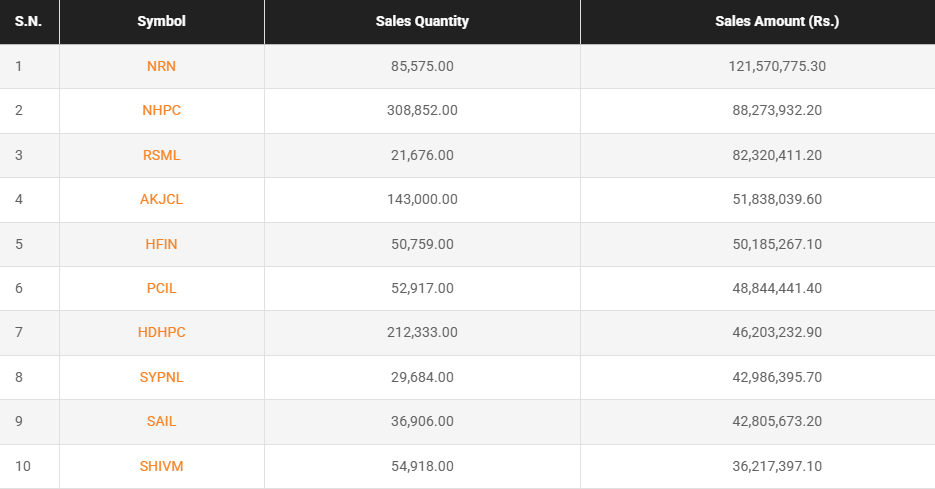Click the Sales Quantity column header
Viewport: 935px width, 489px height.
[422, 21]
